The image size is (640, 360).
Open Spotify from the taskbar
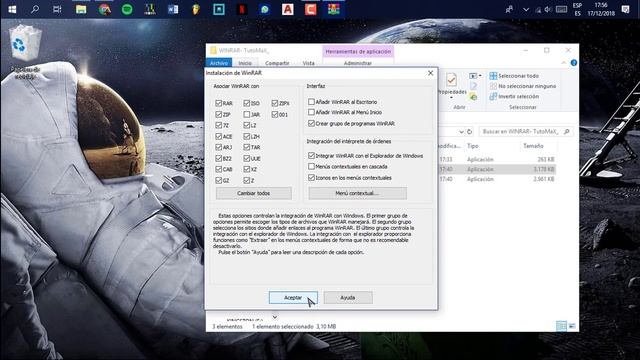127,9
